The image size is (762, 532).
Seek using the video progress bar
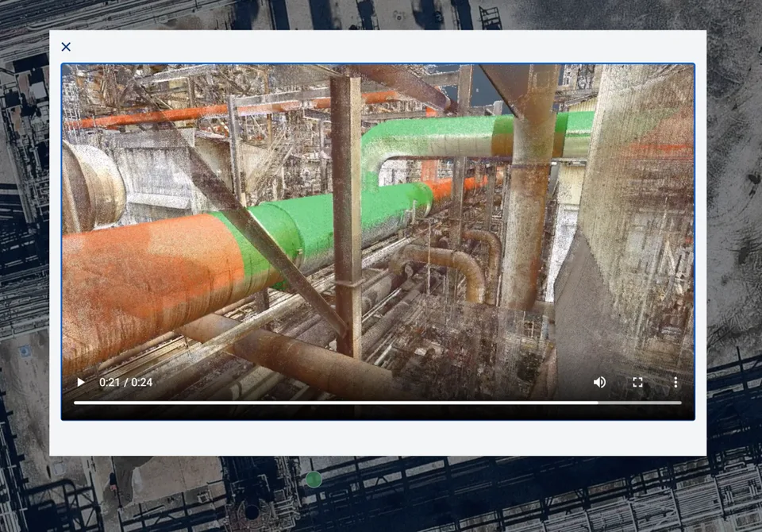378,403
